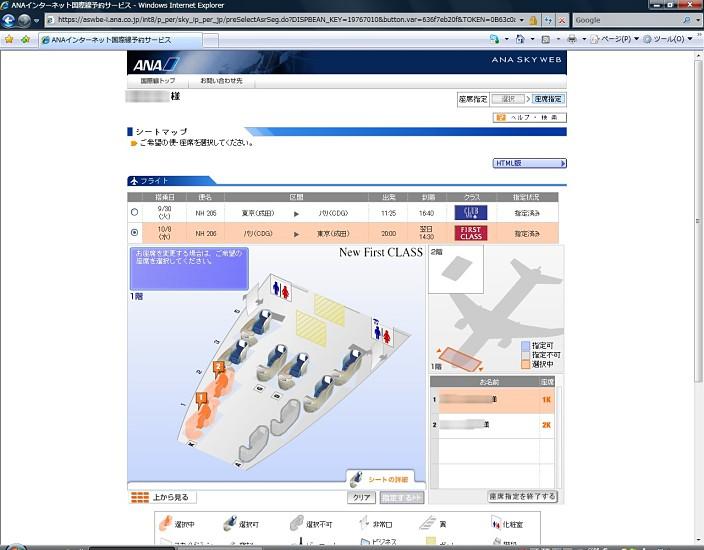Click the クリア clear button

(361, 497)
